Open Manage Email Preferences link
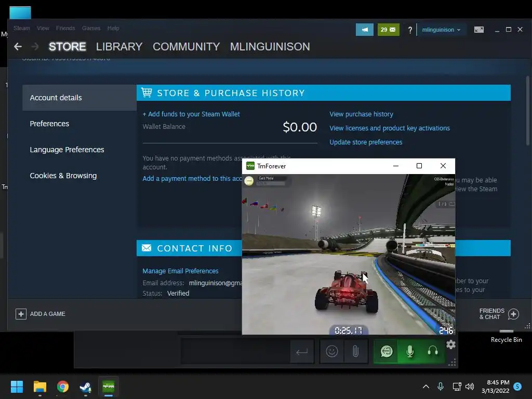 pos(180,271)
